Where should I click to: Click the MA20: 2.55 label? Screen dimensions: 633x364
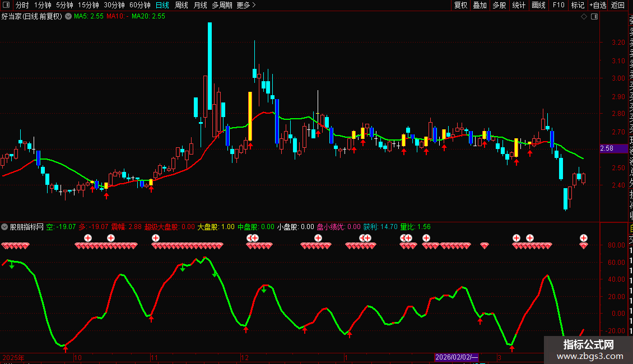pyautogui.click(x=148, y=16)
